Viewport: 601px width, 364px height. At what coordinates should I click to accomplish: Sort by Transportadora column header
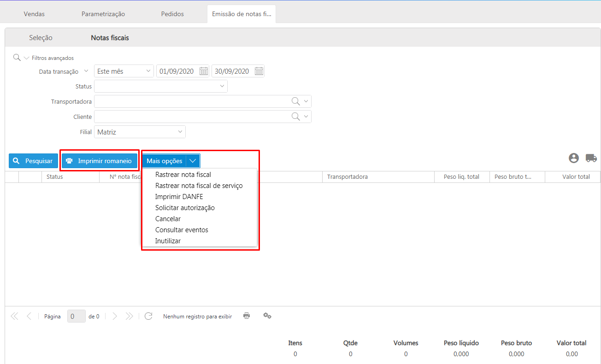click(x=378, y=176)
